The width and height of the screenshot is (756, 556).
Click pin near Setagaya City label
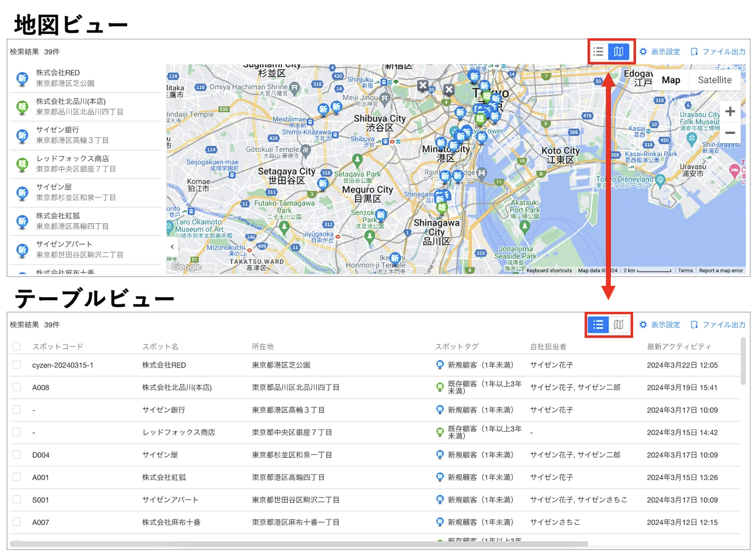[x=323, y=184]
